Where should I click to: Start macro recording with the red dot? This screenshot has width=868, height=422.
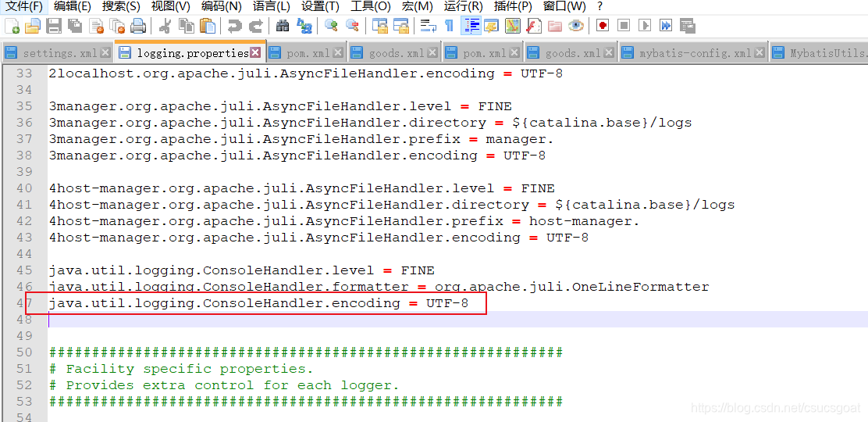[x=603, y=26]
